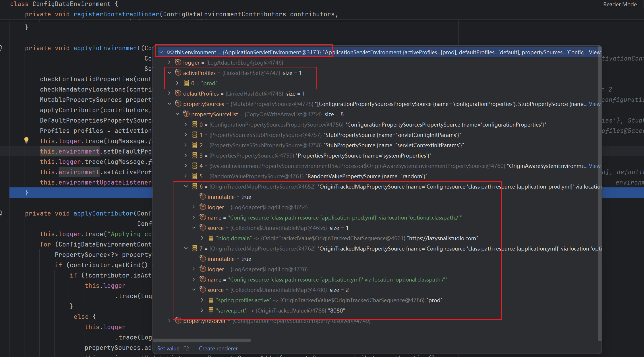Click the entry icon of blog.domain

pos(211,238)
